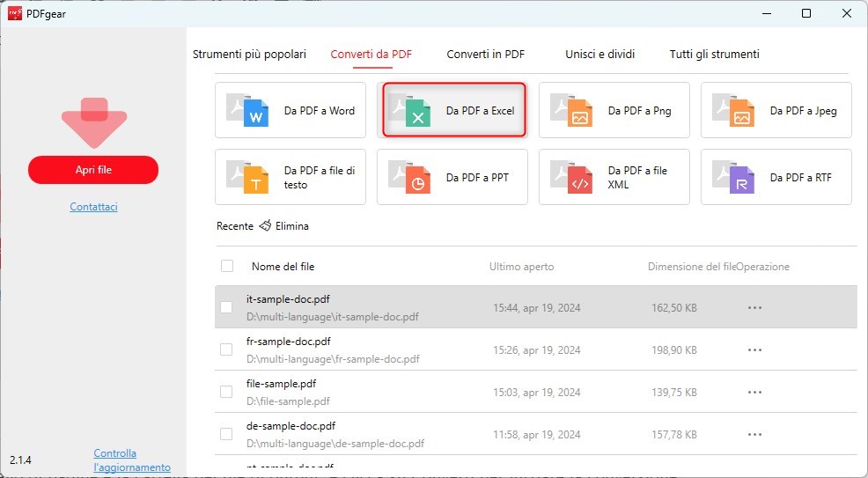Check the box for fr-sample-doc.pdf

[226, 349]
